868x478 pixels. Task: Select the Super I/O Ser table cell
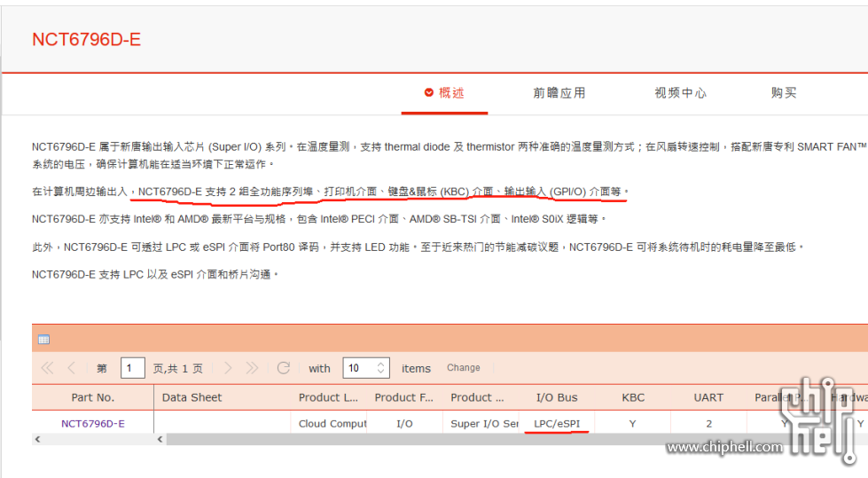click(x=481, y=424)
